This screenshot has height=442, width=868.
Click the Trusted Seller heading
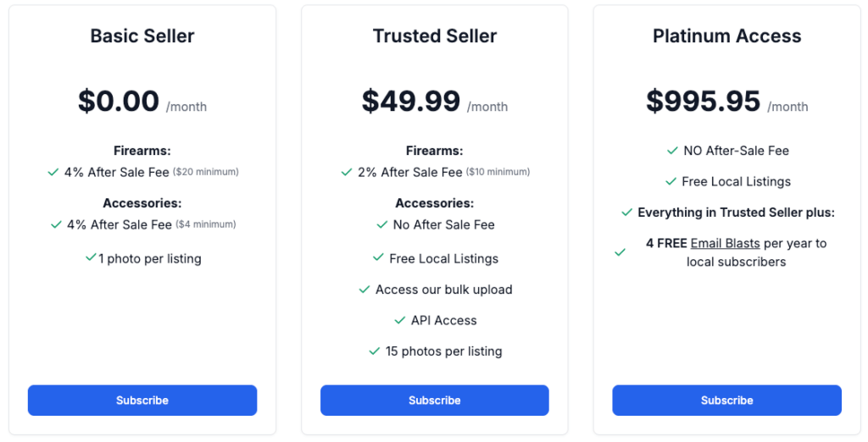pos(435,36)
